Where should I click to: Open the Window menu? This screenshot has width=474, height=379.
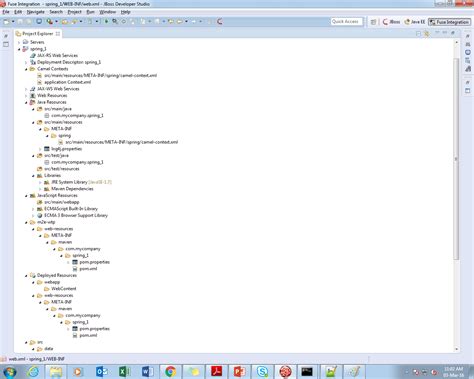click(x=107, y=12)
